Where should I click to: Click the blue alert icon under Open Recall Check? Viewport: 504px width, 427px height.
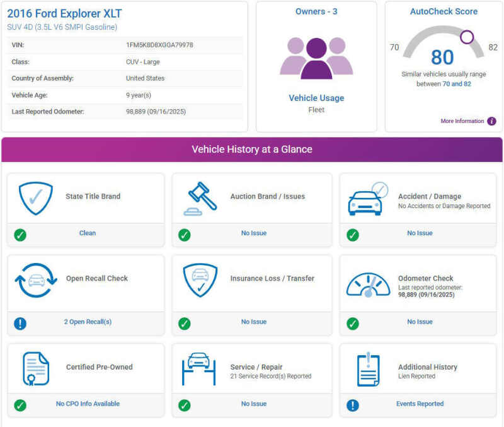click(20, 324)
